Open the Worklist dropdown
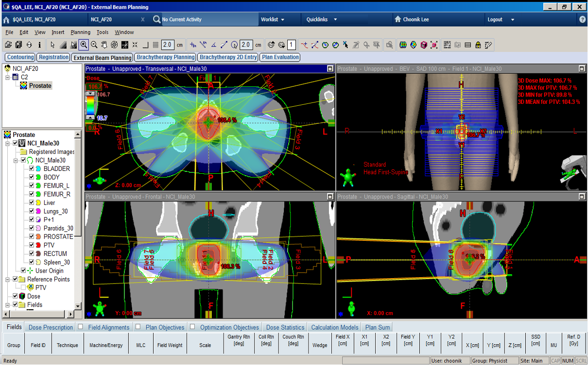The height and width of the screenshot is (365, 588). tap(273, 19)
